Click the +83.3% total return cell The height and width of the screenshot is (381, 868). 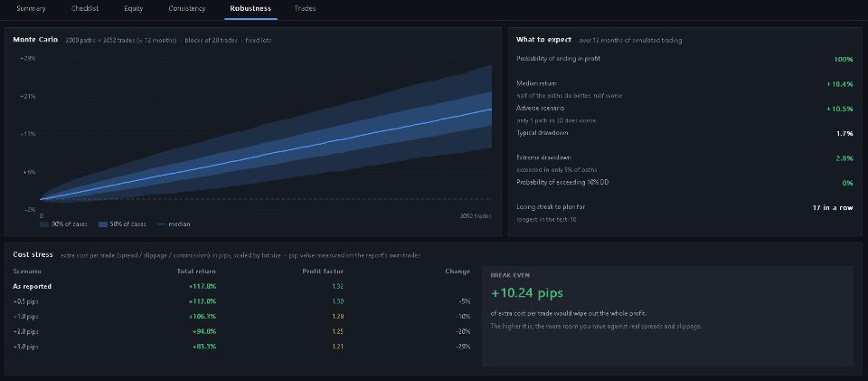(x=204, y=346)
